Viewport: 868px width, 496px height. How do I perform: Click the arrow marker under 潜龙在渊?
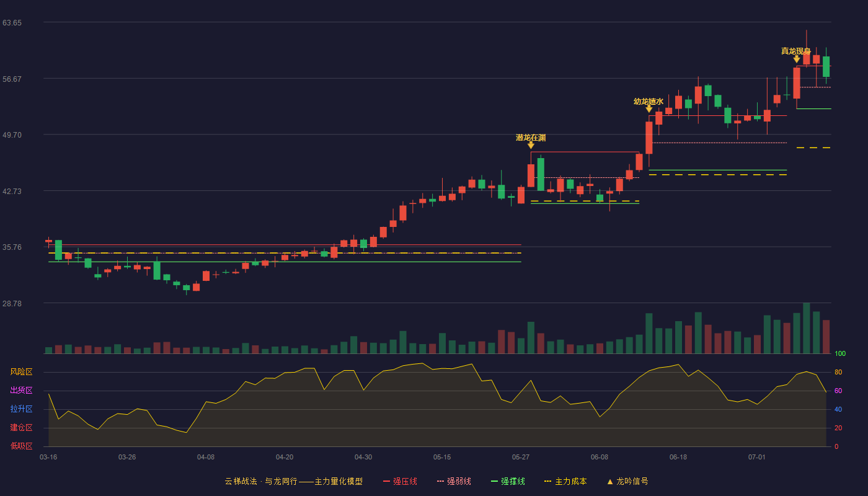tap(531, 145)
